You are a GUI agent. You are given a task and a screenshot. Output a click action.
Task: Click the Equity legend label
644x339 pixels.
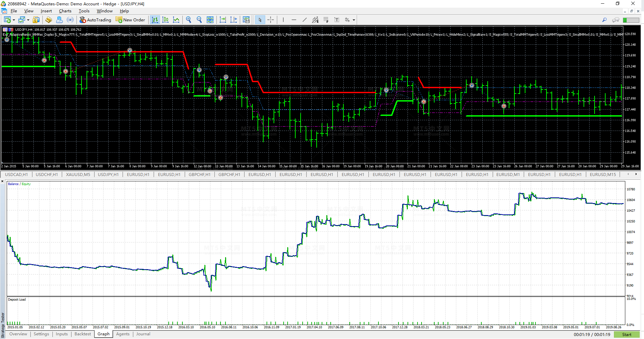pos(26,184)
